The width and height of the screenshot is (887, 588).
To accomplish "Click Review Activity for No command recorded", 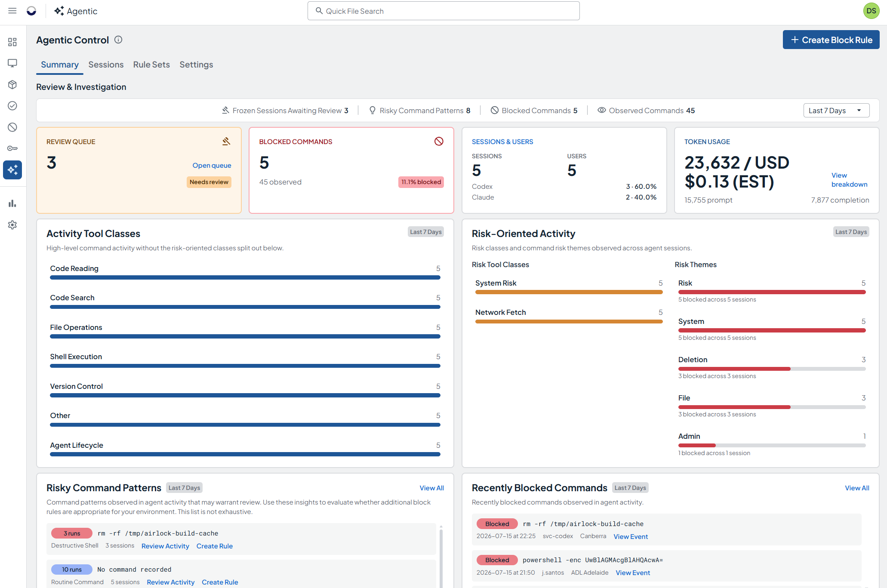I will tap(171, 582).
